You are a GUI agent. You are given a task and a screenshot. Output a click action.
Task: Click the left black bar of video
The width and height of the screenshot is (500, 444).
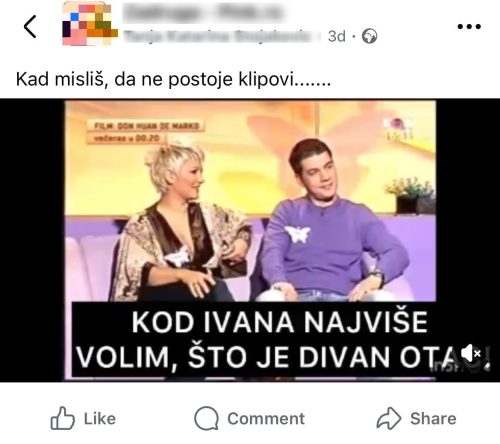[x=32, y=240]
